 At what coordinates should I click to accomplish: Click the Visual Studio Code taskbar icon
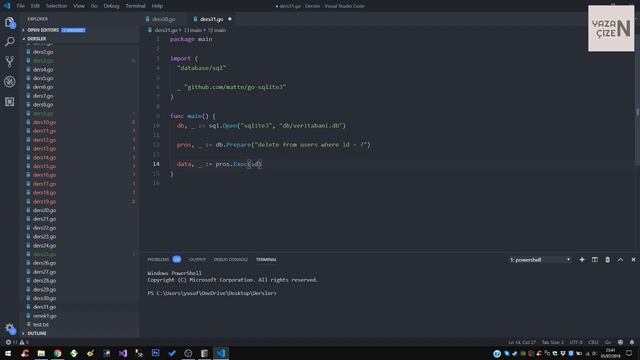tap(221, 353)
